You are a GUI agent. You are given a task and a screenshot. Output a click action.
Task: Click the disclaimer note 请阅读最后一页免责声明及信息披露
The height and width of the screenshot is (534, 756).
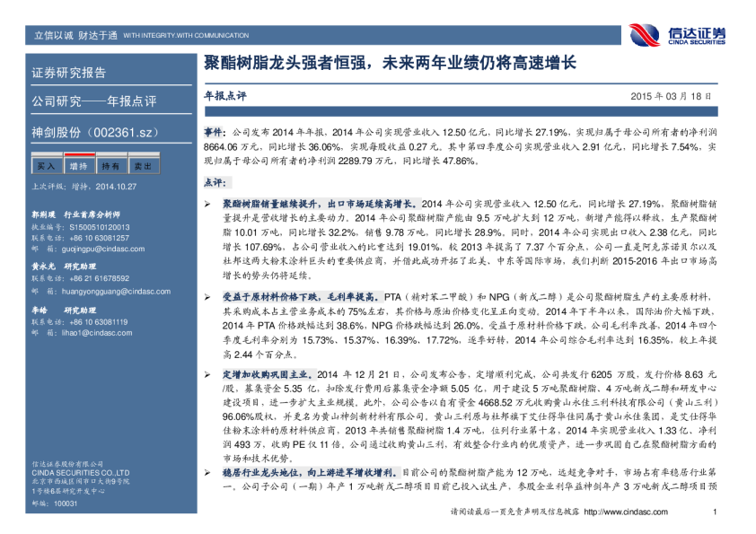[x=515, y=512]
